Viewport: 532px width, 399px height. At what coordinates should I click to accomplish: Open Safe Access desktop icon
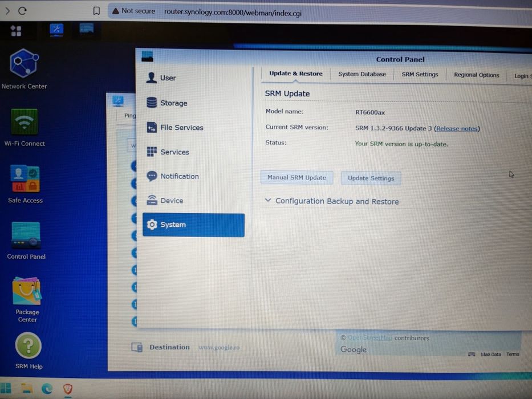[x=25, y=184]
